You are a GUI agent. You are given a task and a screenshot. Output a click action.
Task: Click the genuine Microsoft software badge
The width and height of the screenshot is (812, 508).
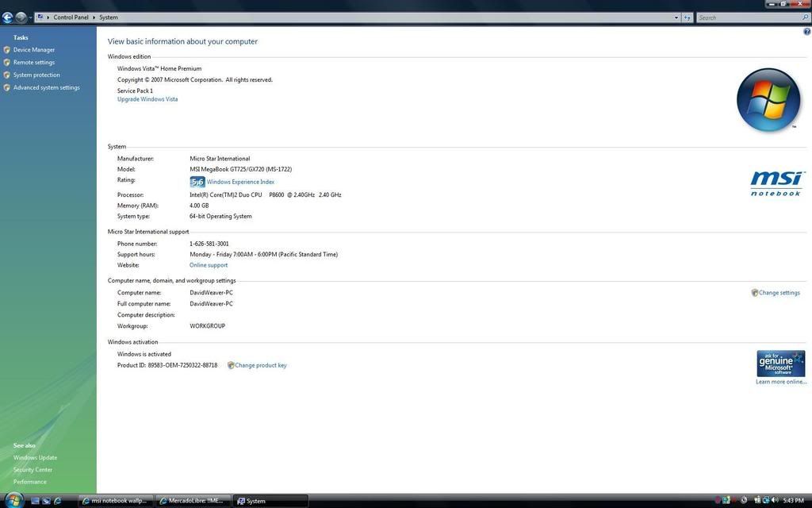click(x=781, y=364)
